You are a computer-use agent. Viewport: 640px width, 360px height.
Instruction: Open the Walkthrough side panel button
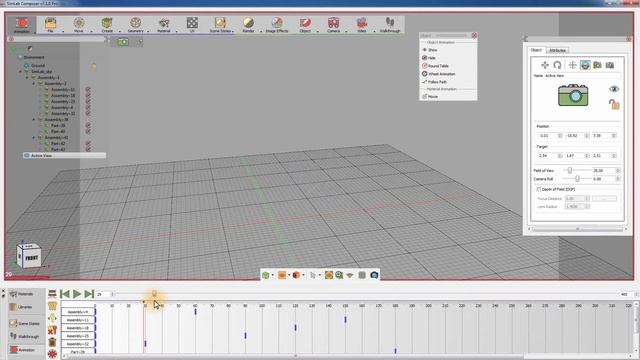pos(24,336)
